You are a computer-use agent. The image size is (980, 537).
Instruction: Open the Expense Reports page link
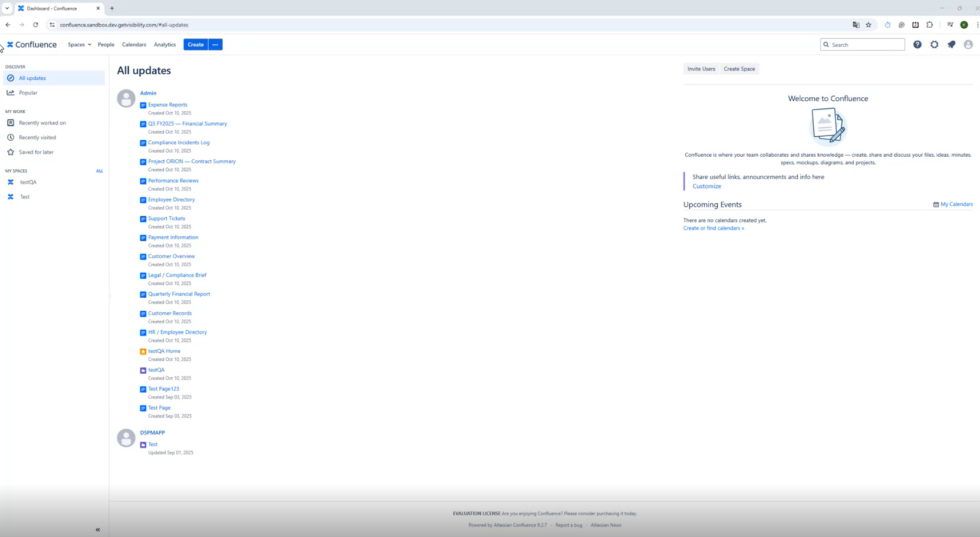pyautogui.click(x=167, y=105)
